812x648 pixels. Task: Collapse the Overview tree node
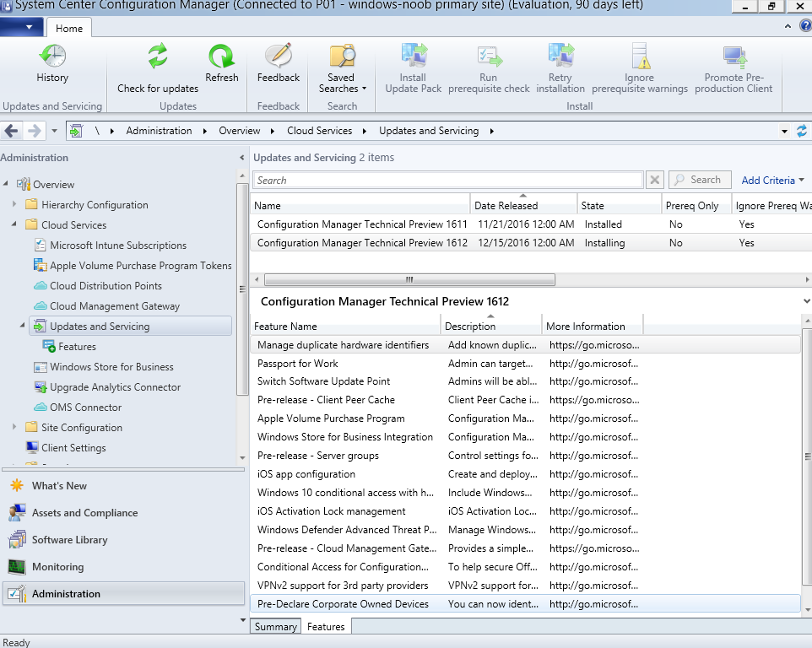(x=6, y=183)
